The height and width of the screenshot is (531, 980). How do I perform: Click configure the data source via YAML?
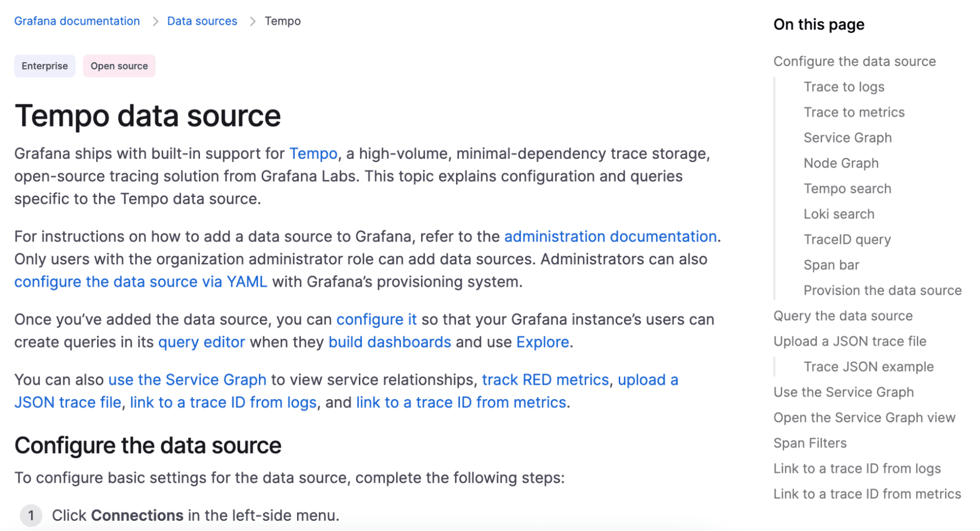click(x=141, y=282)
